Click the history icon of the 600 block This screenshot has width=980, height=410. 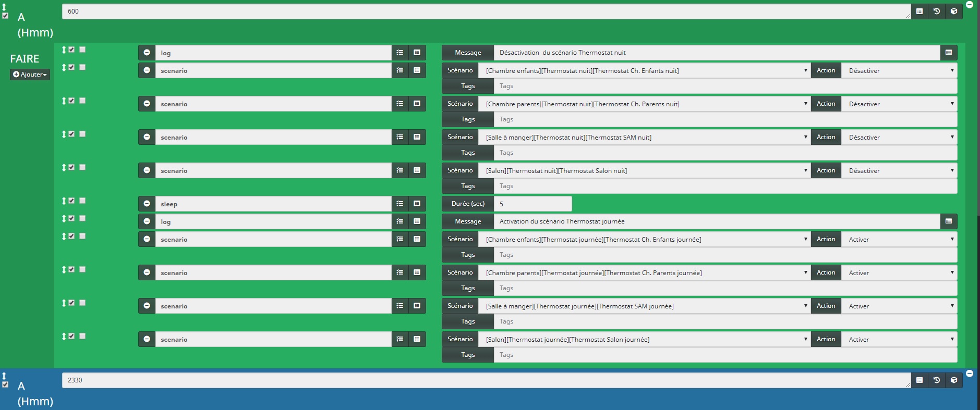coord(937,11)
